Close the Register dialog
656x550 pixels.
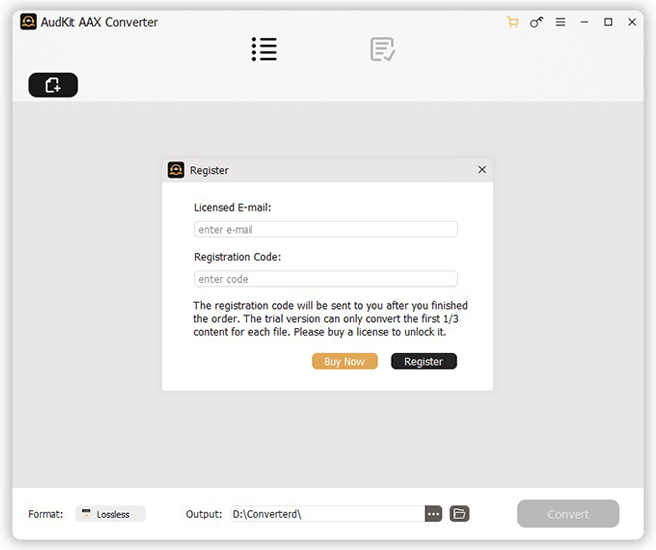pos(482,169)
